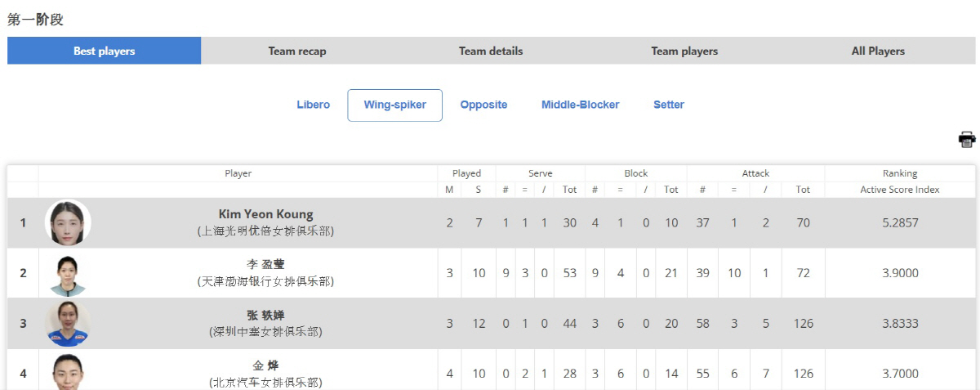980x390 pixels.
Task: Open Kim Yeon Koung player name link
Action: coord(265,214)
